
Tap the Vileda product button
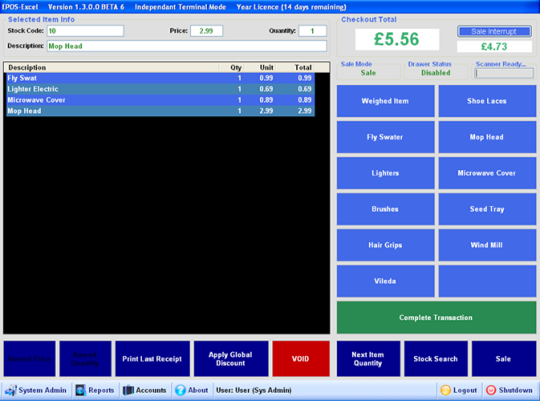pos(385,281)
